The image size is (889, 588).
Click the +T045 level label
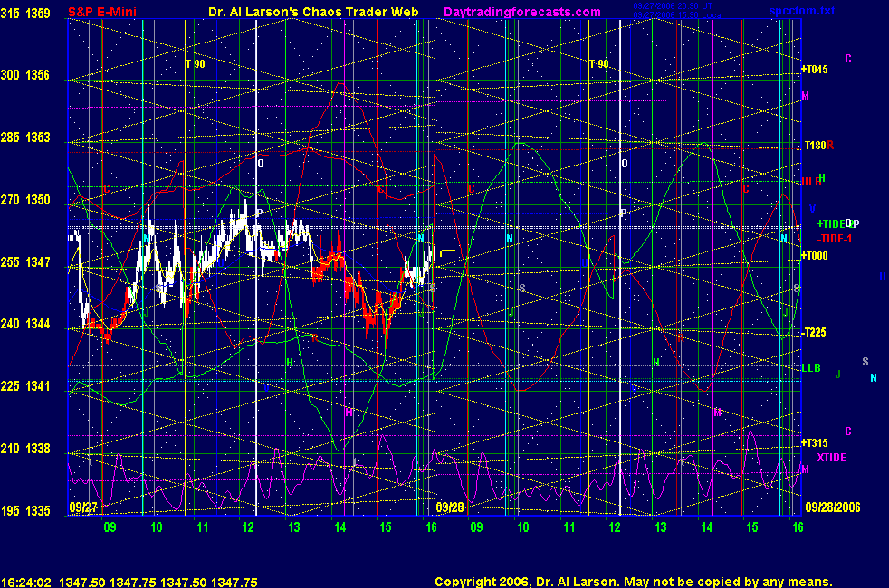815,69
